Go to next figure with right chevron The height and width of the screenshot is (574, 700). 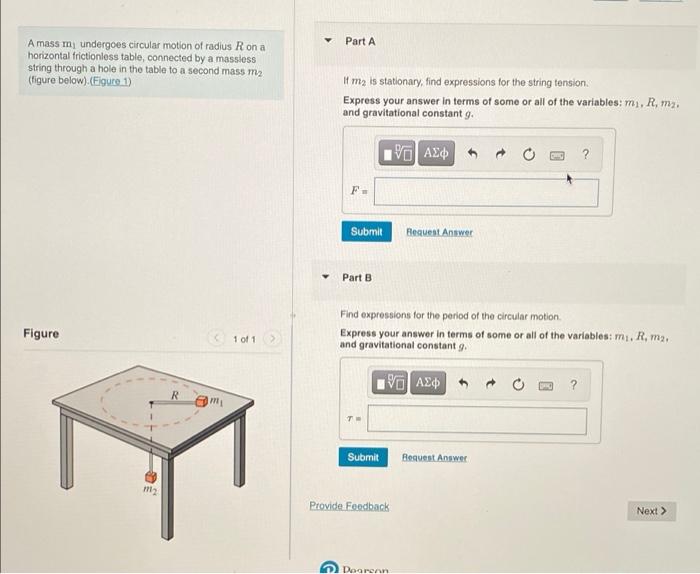tap(272, 338)
